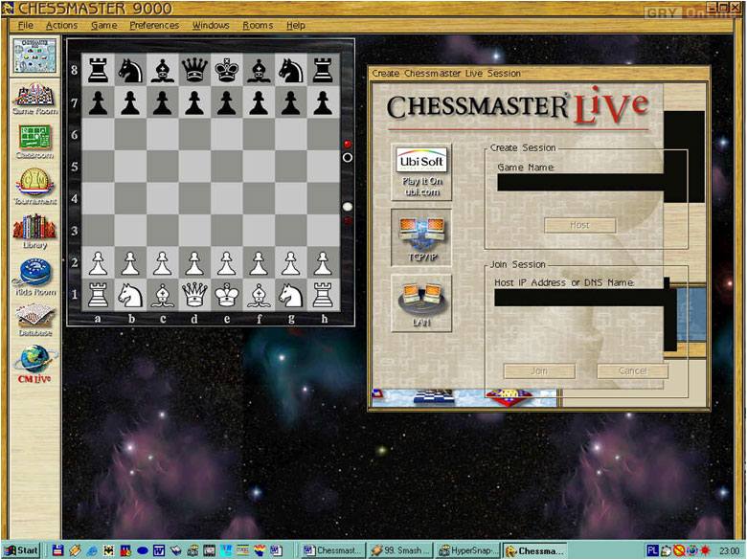Open the Windows menu
Screen dimensions: 747x560
(211, 25)
